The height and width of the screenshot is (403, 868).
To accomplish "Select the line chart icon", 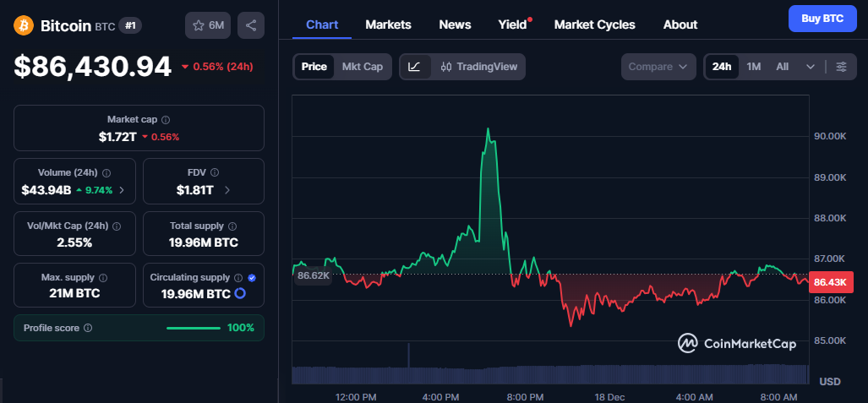I will click(x=414, y=67).
